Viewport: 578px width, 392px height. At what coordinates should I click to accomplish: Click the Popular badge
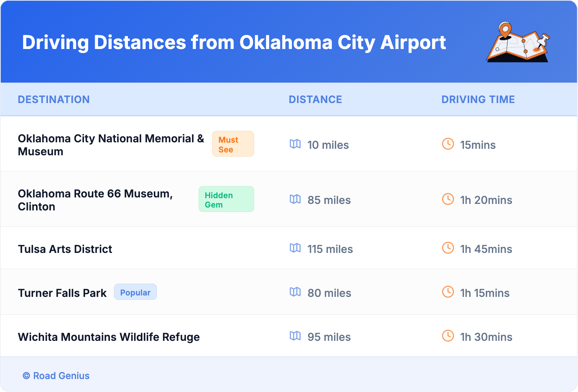coord(135,292)
